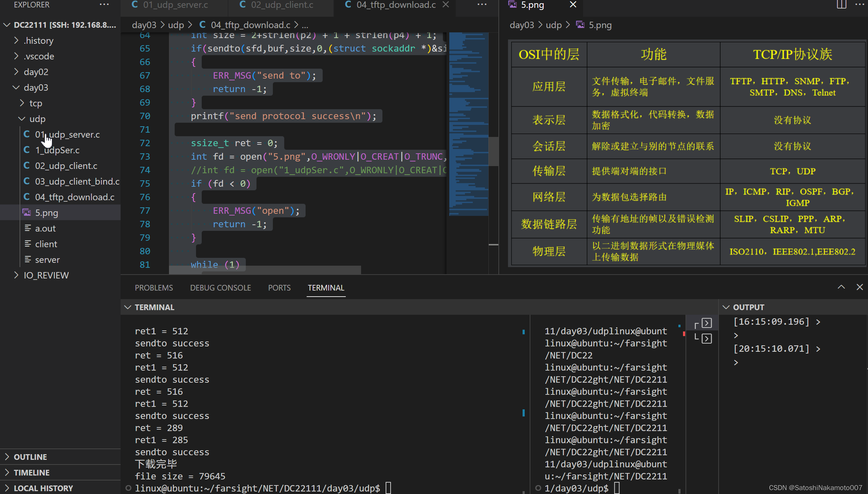Expand the .history folder
868x494 pixels.
(x=16, y=41)
